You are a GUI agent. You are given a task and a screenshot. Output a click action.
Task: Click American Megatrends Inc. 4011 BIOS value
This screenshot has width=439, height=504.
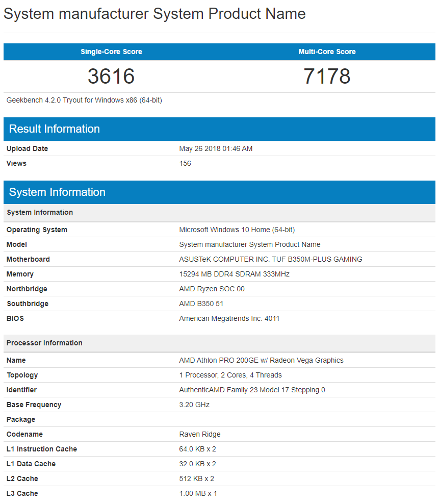(229, 318)
